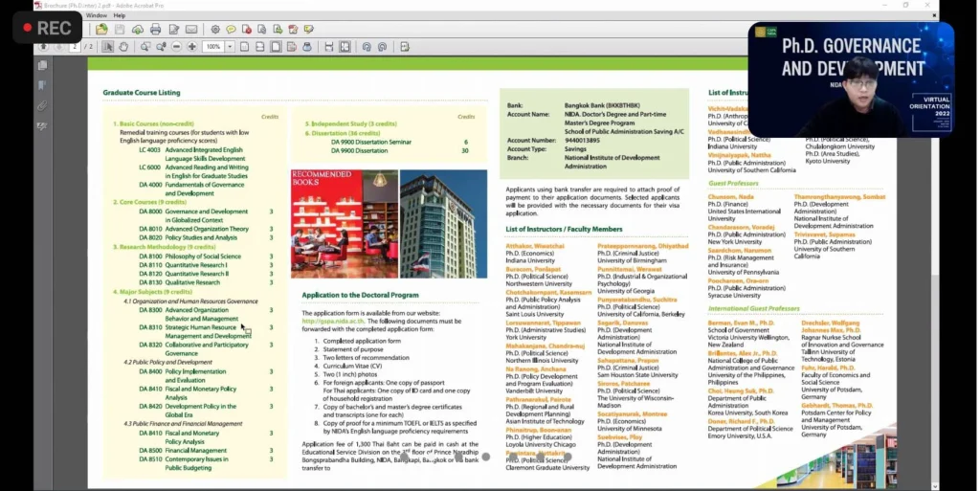This screenshot has height=491, width=980.
Task: Click 'Application to the Doctoral Program' heading
Action: pos(360,295)
